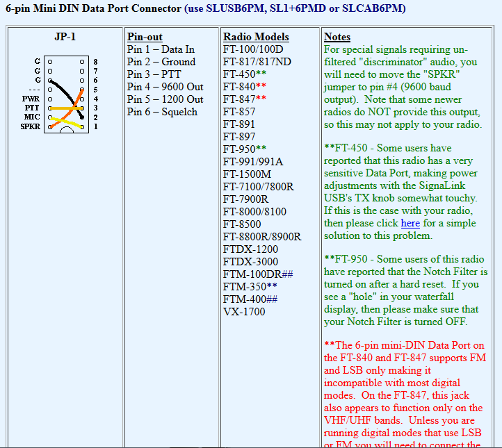Image resolution: width=502 pixels, height=448 pixels.
Task: Click the MIC label in jumper diagram
Action: (32, 117)
